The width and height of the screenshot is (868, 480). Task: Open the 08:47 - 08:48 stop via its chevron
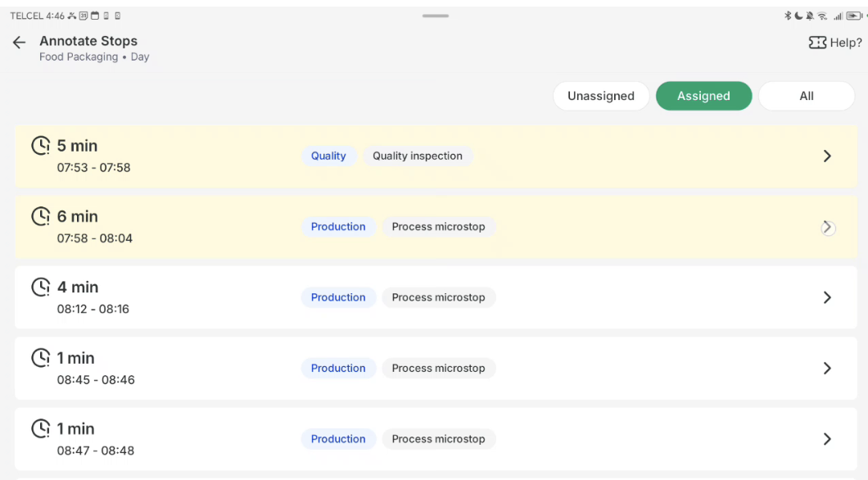(x=827, y=439)
